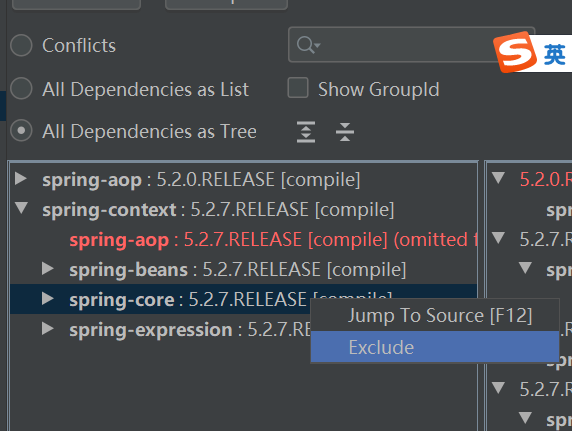Screen dimensions: 572x431
Task: Collapse the red 5.2.0 node in right panel
Action: [x=498, y=178]
